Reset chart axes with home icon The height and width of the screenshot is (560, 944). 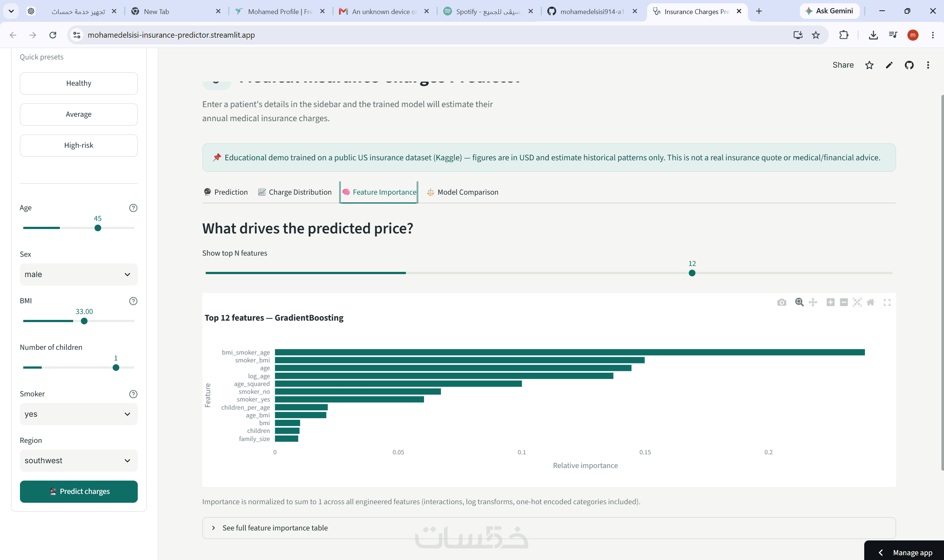tap(871, 302)
